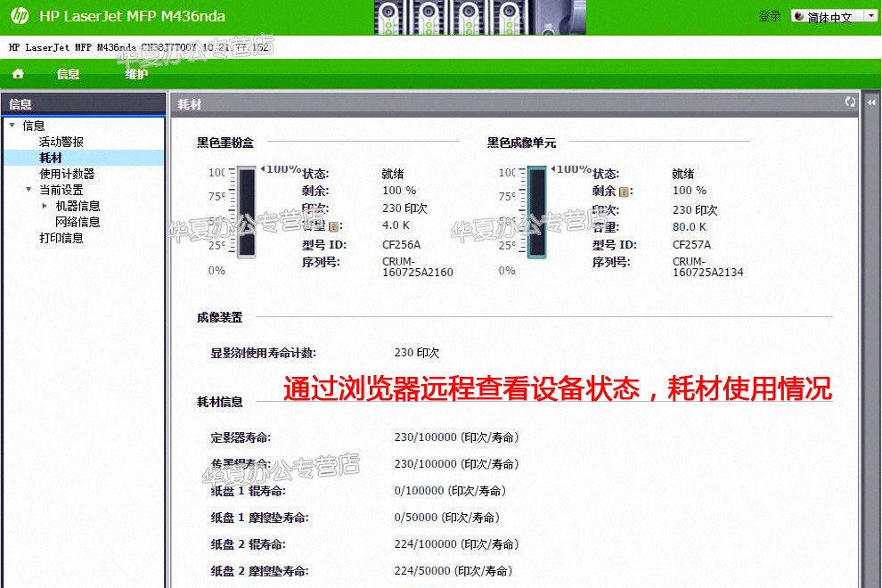Click help icon beside imaging unit 剩余
The image size is (882, 588).
(x=625, y=192)
